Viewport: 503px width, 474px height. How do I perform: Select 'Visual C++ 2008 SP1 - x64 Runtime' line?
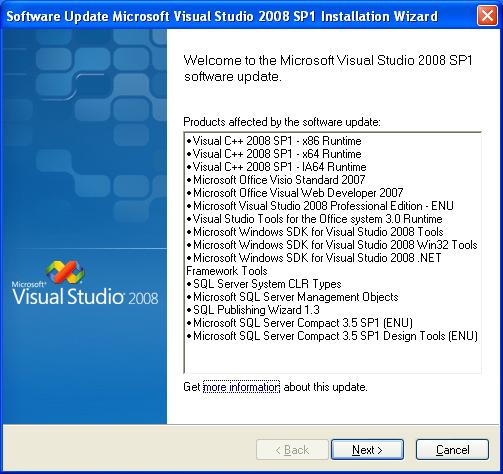coord(274,154)
